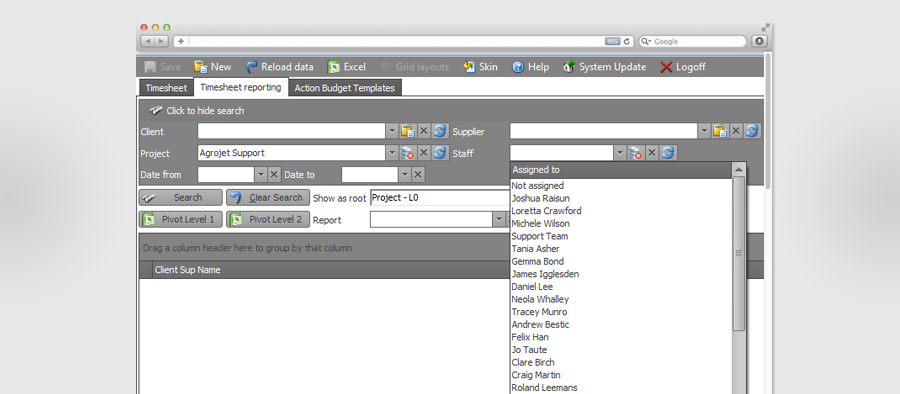This screenshot has width=900, height=394.
Task: Click the paste icon beside Client field
Action: click(x=408, y=131)
